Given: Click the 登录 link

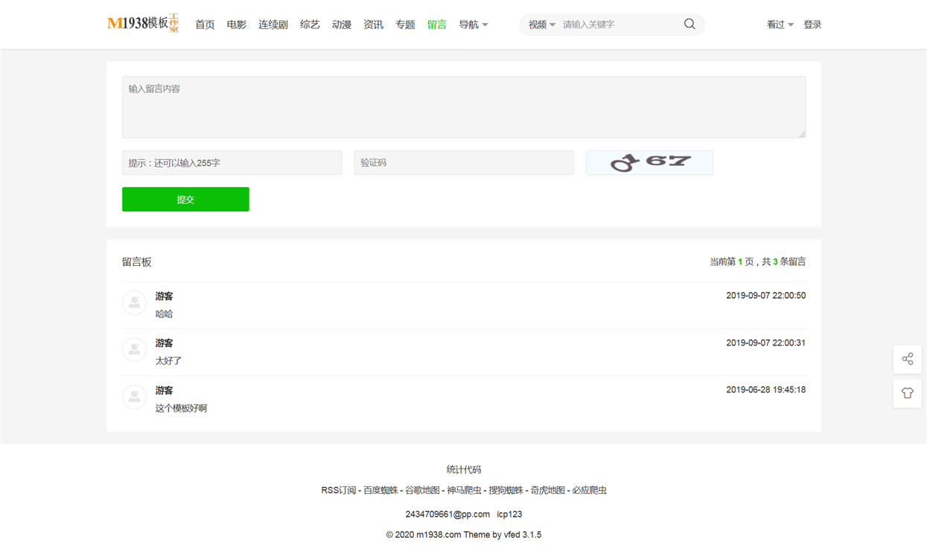Looking at the screenshot, I should click(x=812, y=25).
